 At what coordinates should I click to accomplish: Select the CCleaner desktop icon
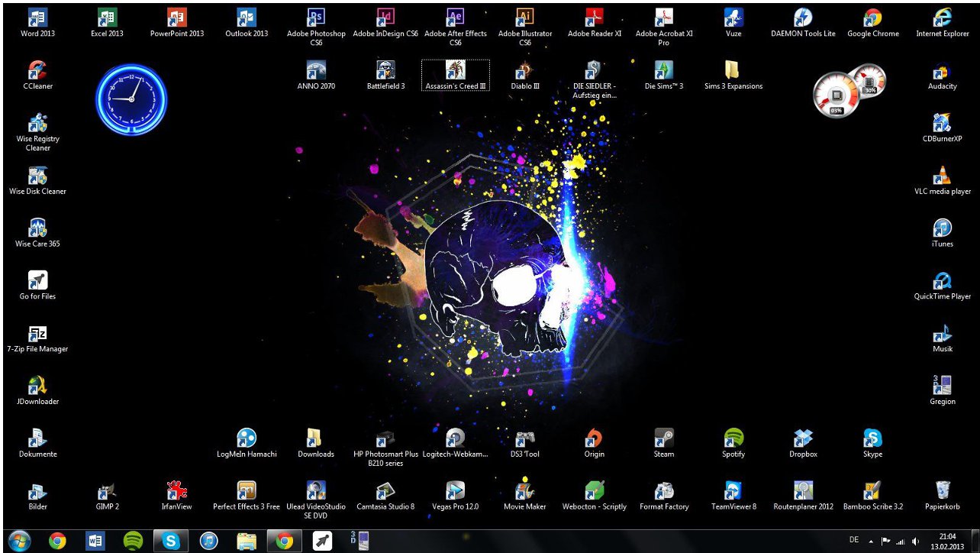point(37,72)
